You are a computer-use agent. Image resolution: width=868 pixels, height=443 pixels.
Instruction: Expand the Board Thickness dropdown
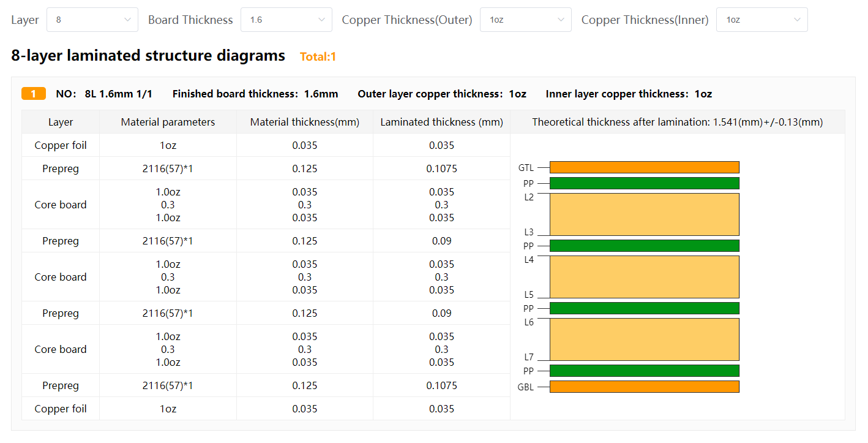point(286,20)
